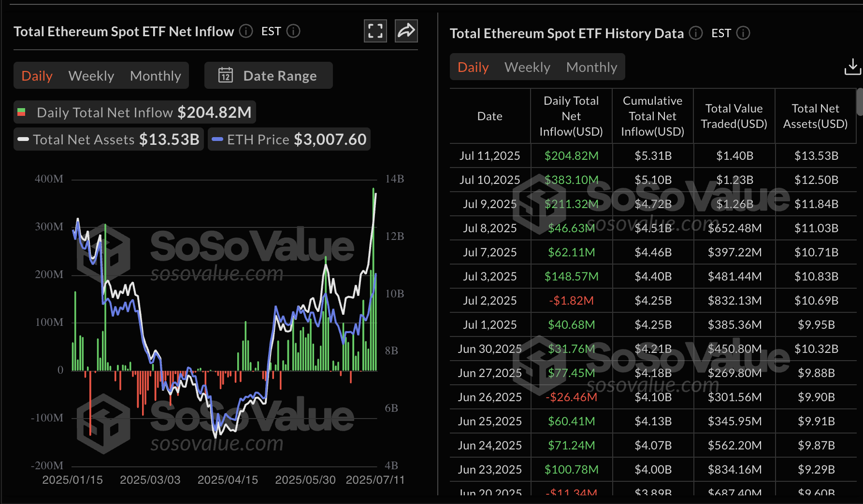Click the 2025/07/11 x-axis date label

point(375,480)
